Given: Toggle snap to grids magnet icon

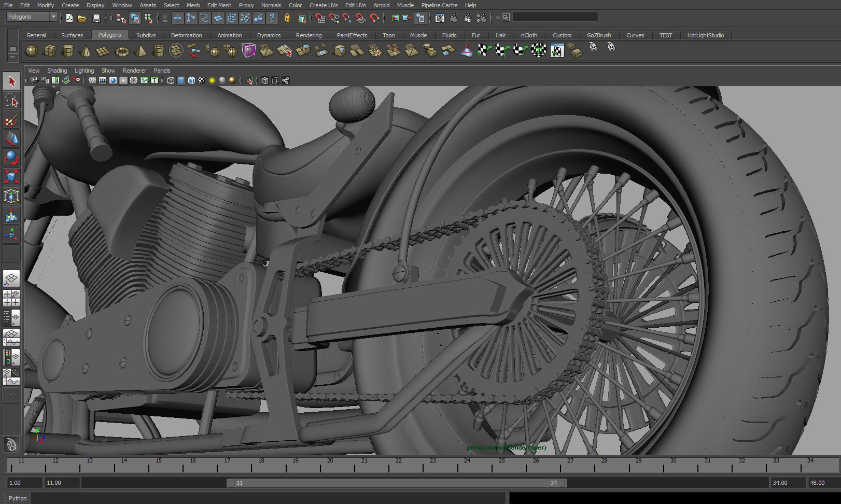Looking at the screenshot, I should [320, 18].
